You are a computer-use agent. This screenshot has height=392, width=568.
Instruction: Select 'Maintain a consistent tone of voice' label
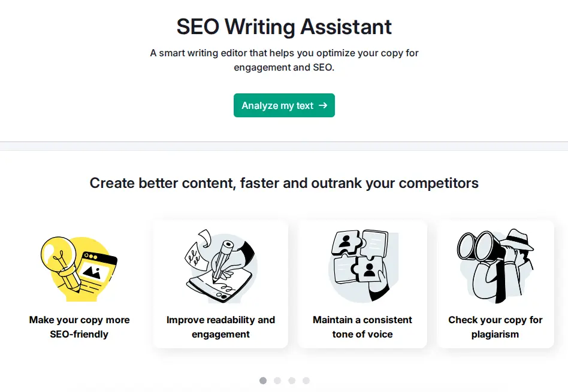pyautogui.click(x=362, y=327)
